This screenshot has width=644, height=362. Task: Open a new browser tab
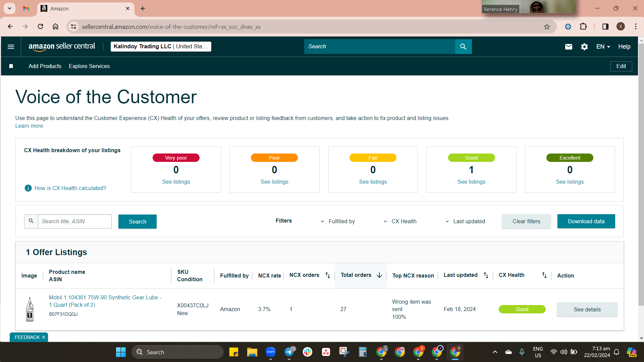143,8
